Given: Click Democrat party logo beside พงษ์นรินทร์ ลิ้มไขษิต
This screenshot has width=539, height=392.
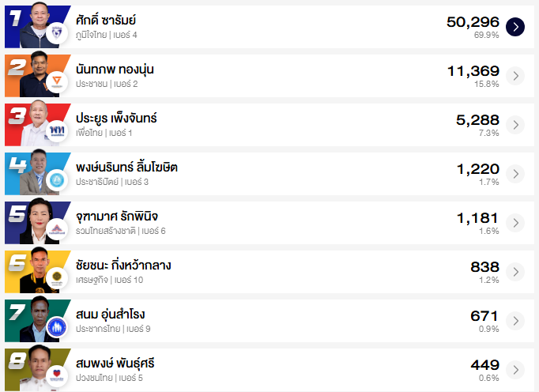Looking at the screenshot, I should click(57, 179).
